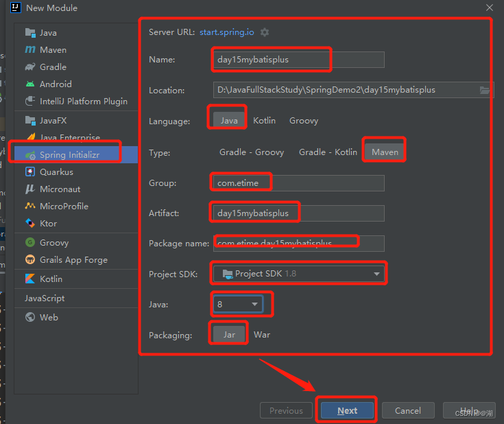
Task: Click the Web globe icon
Action: click(30, 317)
